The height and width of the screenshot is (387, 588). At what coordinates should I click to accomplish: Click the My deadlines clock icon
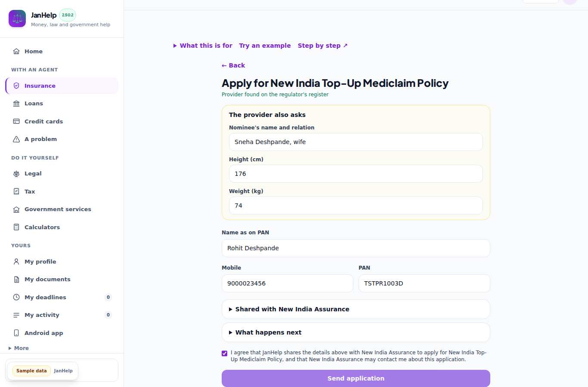pos(16,297)
